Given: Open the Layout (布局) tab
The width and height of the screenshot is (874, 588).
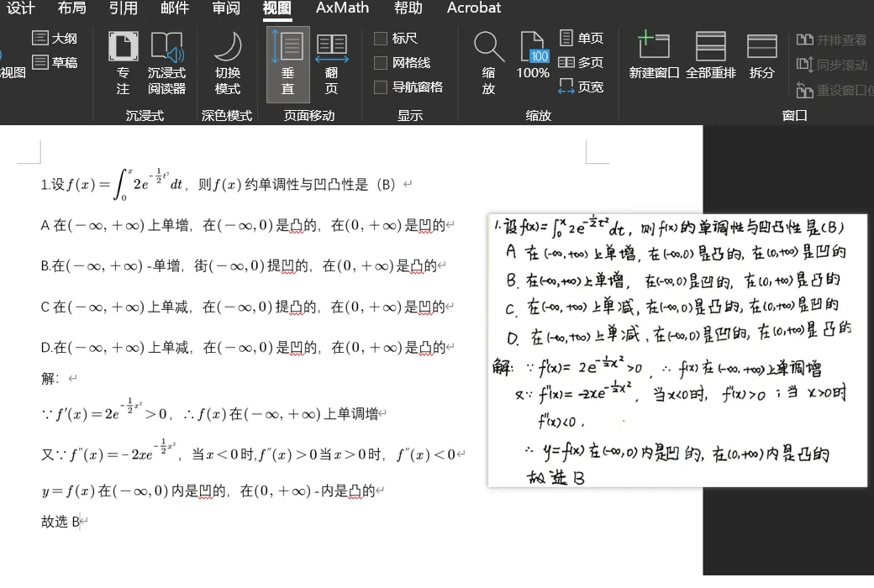Looking at the screenshot, I should (72, 8).
